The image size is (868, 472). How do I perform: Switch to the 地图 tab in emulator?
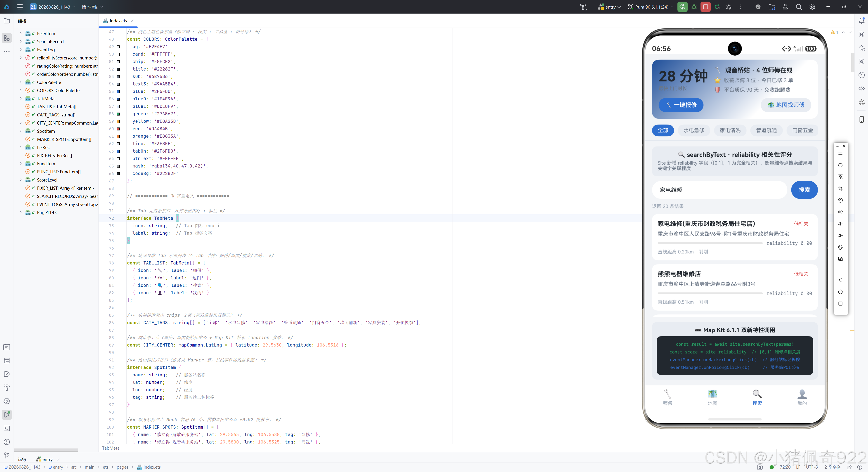click(712, 398)
